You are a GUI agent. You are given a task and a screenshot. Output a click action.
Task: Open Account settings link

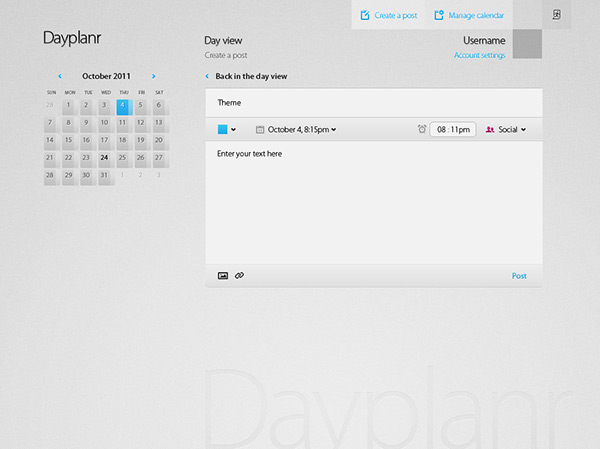click(479, 55)
